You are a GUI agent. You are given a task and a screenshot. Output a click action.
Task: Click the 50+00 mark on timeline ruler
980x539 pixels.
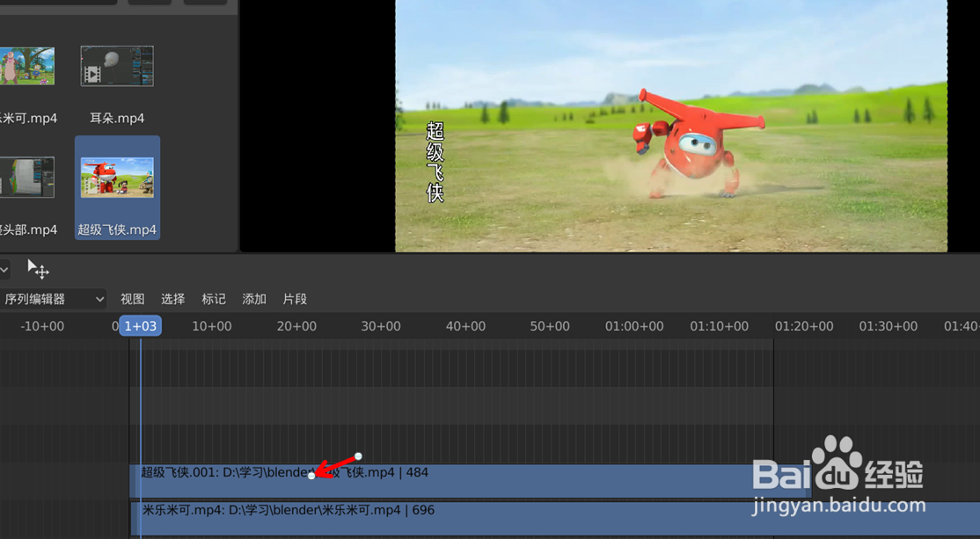[x=549, y=326]
